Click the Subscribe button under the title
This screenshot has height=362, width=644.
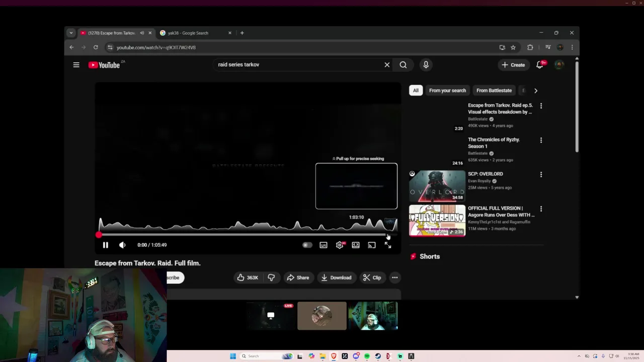[175, 278]
